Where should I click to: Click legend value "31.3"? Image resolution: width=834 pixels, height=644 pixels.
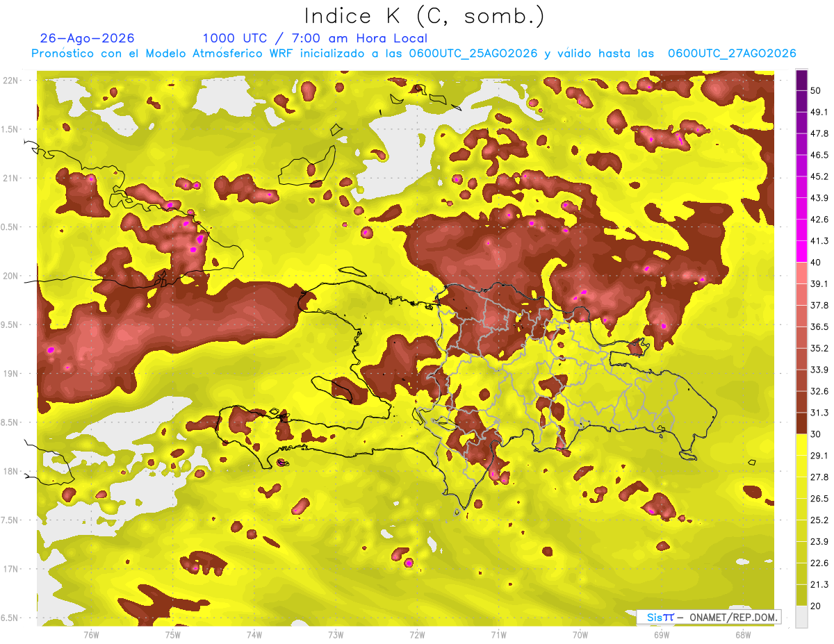tap(820, 413)
